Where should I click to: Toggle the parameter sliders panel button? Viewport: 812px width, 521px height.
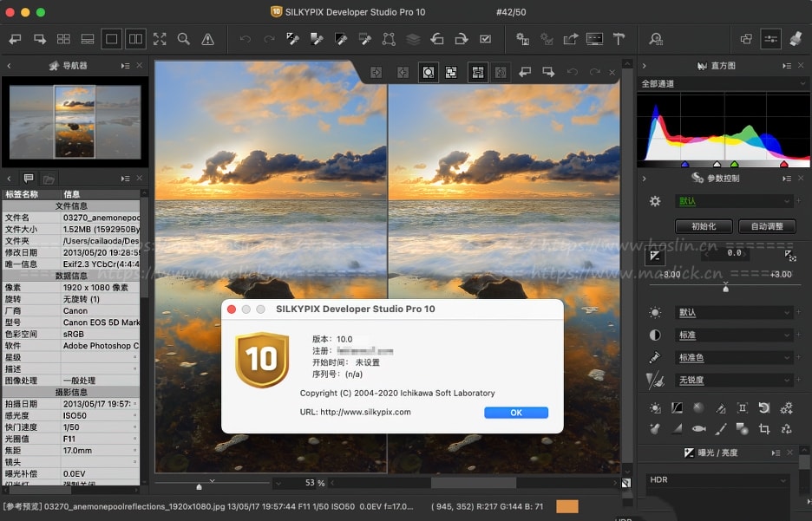pyautogui.click(x=770, y=39)
